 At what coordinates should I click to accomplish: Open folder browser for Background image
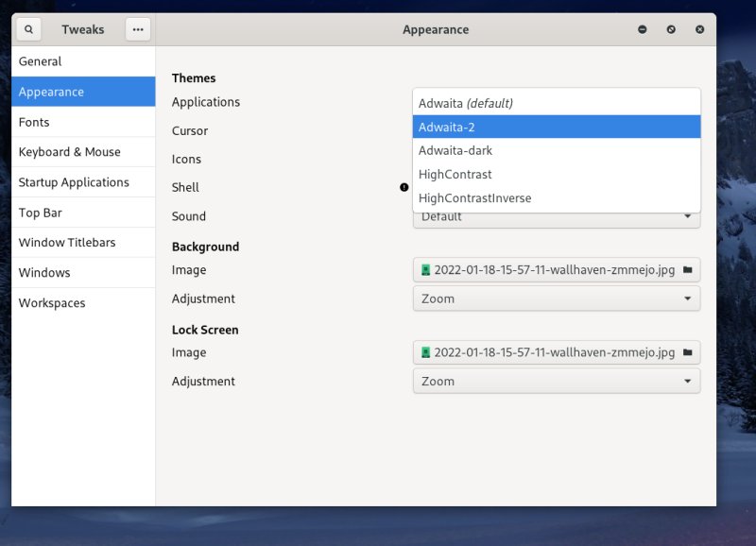pos(689,269)
